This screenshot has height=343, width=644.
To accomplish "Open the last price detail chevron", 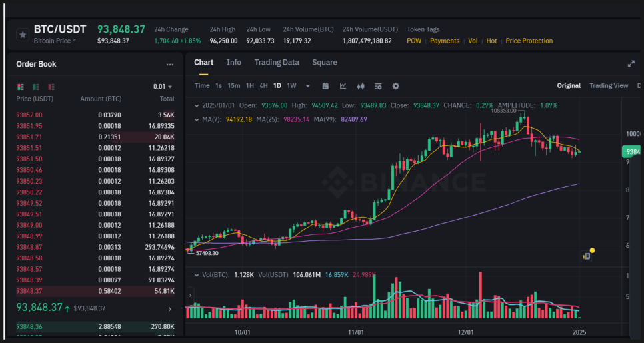I will 170,309.
